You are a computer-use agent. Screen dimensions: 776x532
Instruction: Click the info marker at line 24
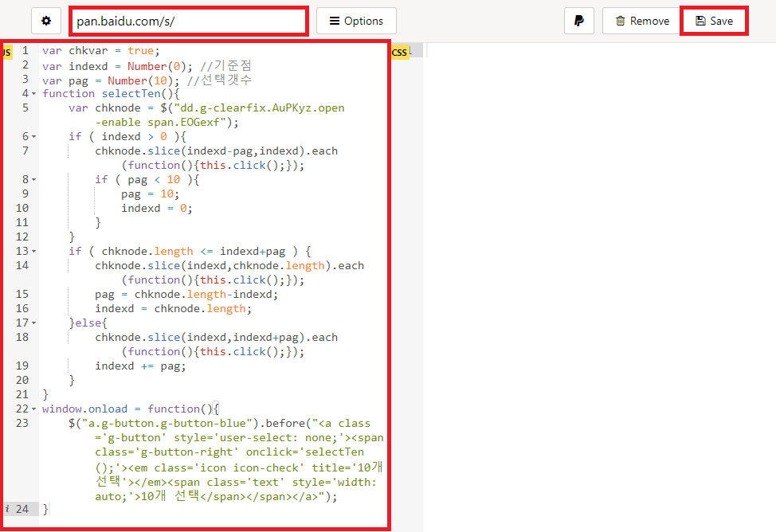pos(7,509)
